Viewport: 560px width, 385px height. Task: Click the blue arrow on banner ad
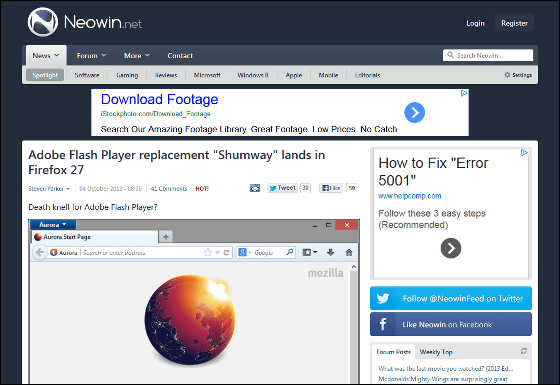tap(414, 112)
